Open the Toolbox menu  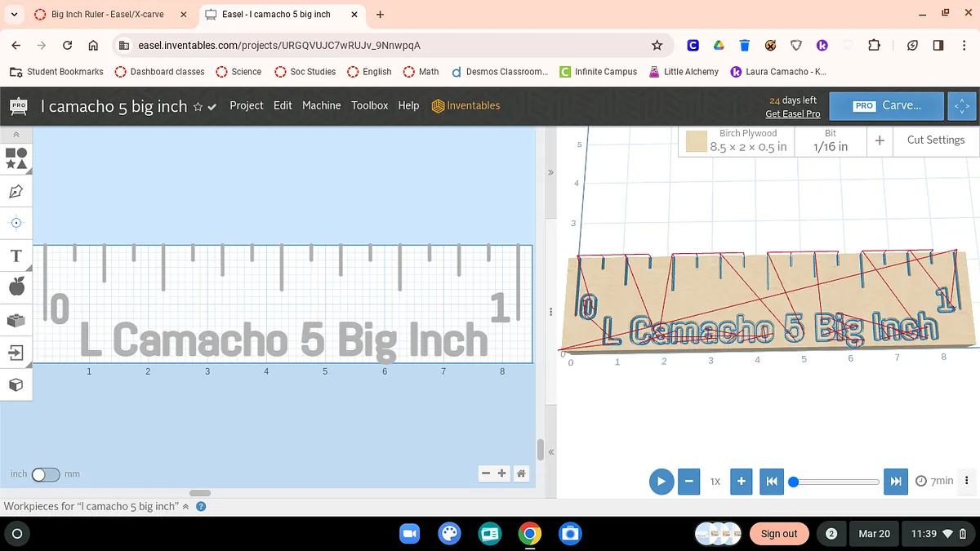point(369,105)
